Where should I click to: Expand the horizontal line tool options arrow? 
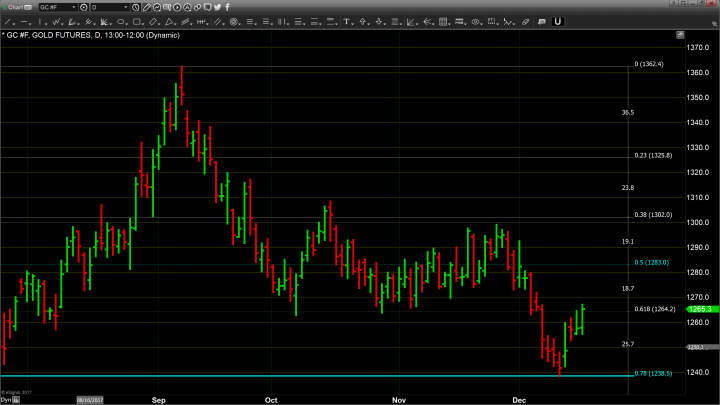tap(30, 23)
